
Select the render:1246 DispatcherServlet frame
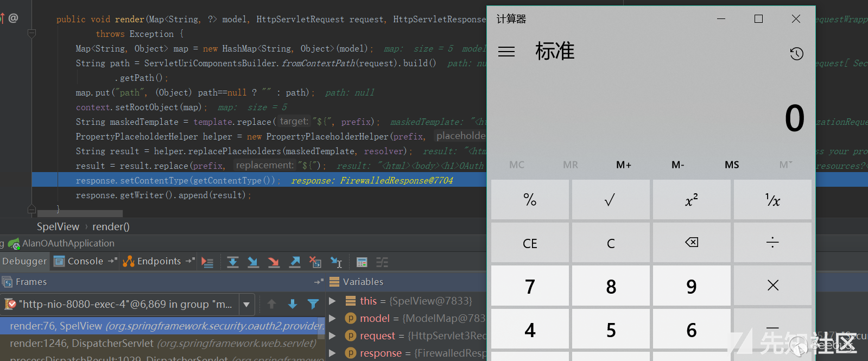163,343
